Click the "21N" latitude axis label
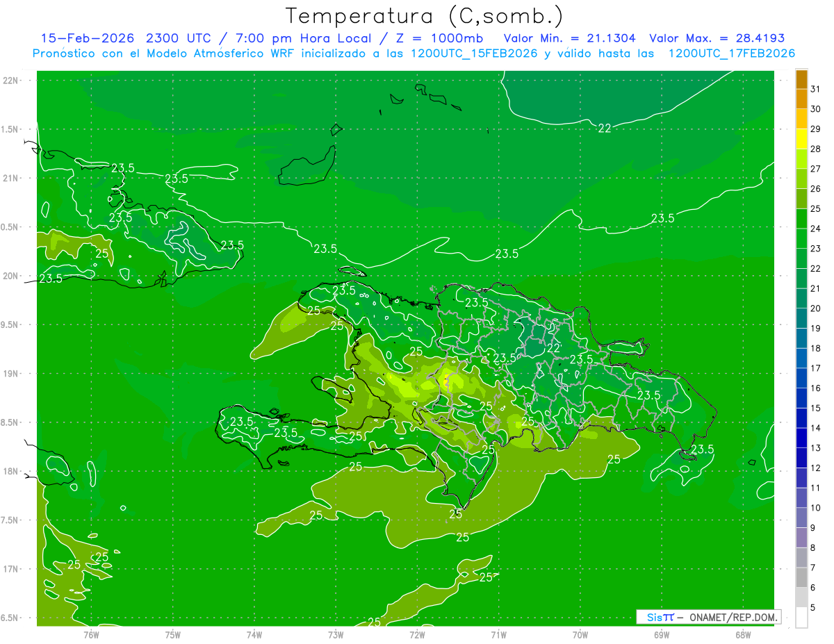 pos(10,179)
